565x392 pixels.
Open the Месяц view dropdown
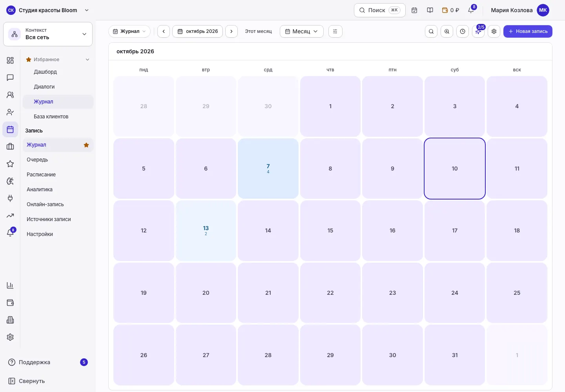tap(301, 31)
